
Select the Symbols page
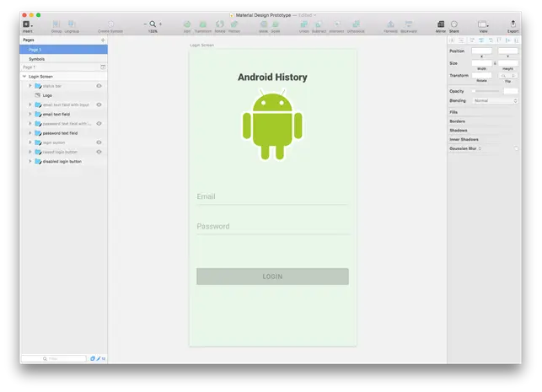point(63,59)
